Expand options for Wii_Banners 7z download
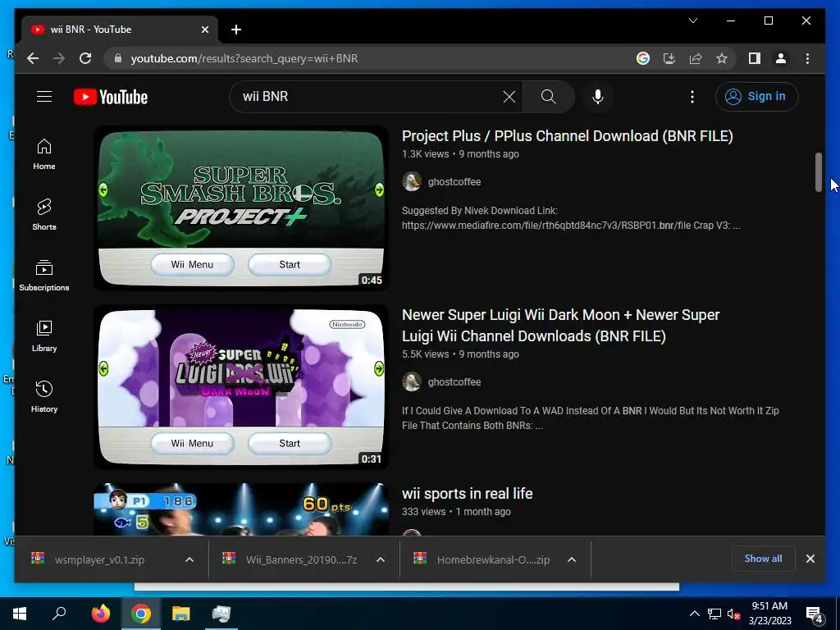Image resolution: width=840 pixels, height=630 pixels. 381,559
